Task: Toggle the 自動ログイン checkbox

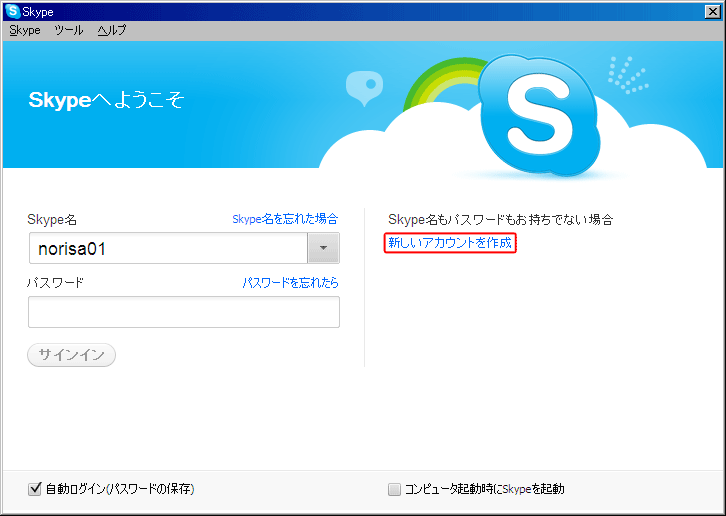Action: (35, 489)
